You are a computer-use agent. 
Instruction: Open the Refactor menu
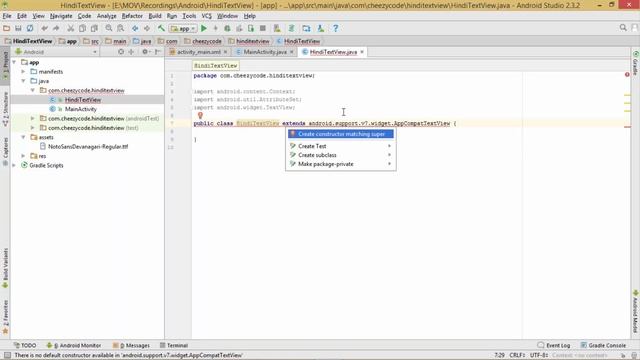click(132, 16)
